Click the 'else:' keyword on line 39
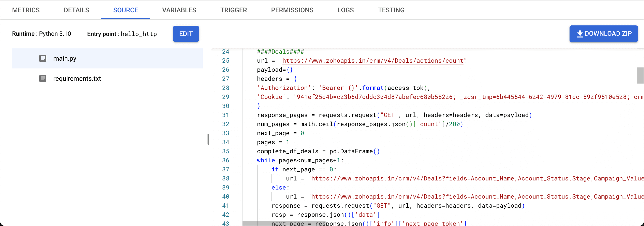Viewport: 644px width, 226px height. pos(280,187)
